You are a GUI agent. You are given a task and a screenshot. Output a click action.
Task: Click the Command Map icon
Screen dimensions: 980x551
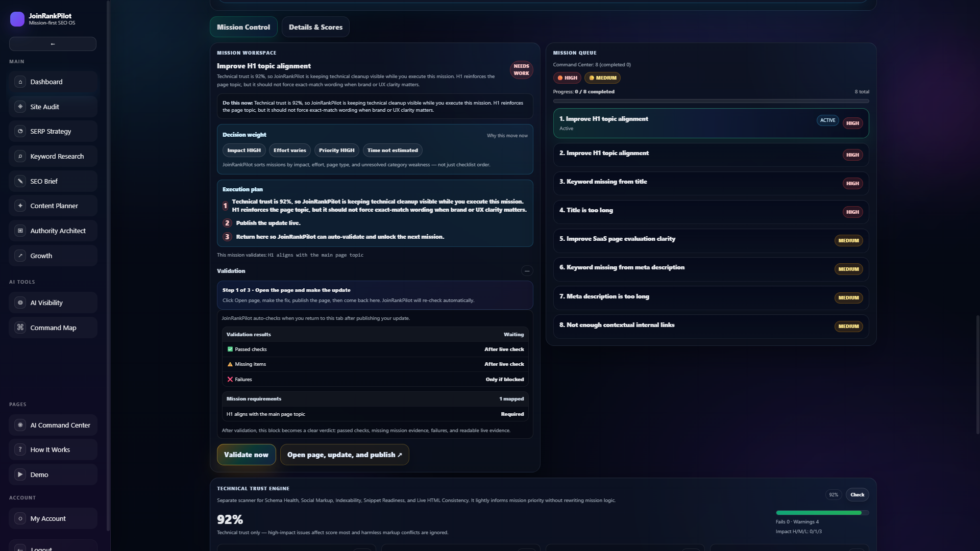pyautogui.click(x=20, y=328)
